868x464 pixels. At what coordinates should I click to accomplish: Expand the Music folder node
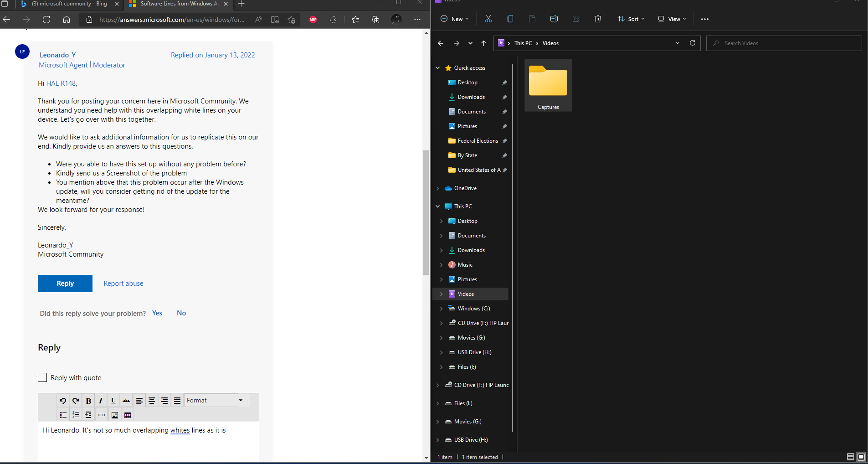pos(441,265)
